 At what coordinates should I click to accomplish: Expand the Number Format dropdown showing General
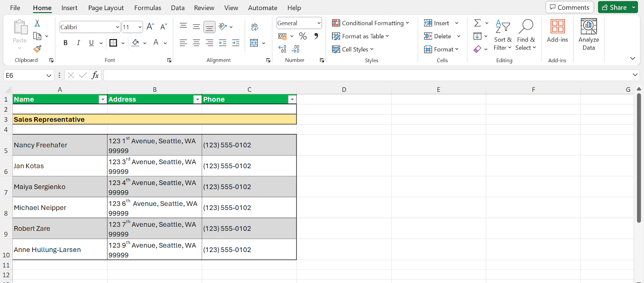click(319, 23)
